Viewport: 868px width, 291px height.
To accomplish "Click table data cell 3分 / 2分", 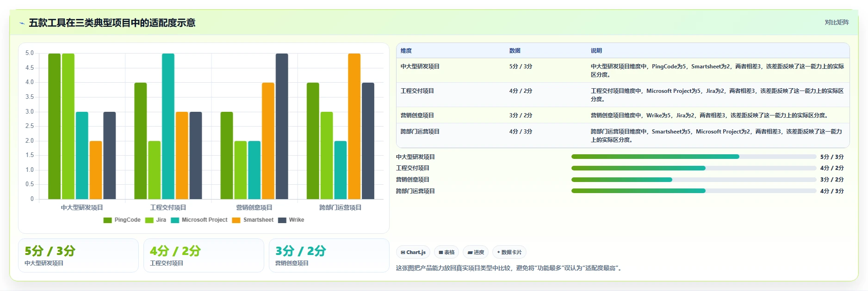I will (521, 115).
